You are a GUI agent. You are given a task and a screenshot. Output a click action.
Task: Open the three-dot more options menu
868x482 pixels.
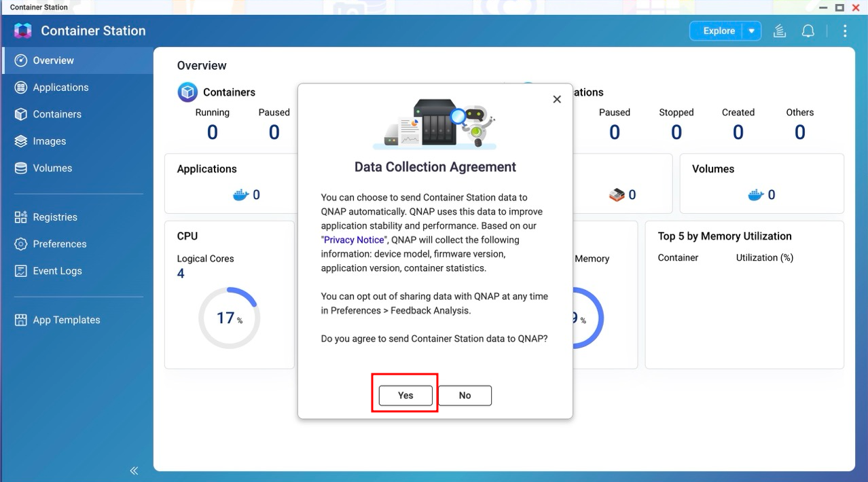(x=845, y=31)
